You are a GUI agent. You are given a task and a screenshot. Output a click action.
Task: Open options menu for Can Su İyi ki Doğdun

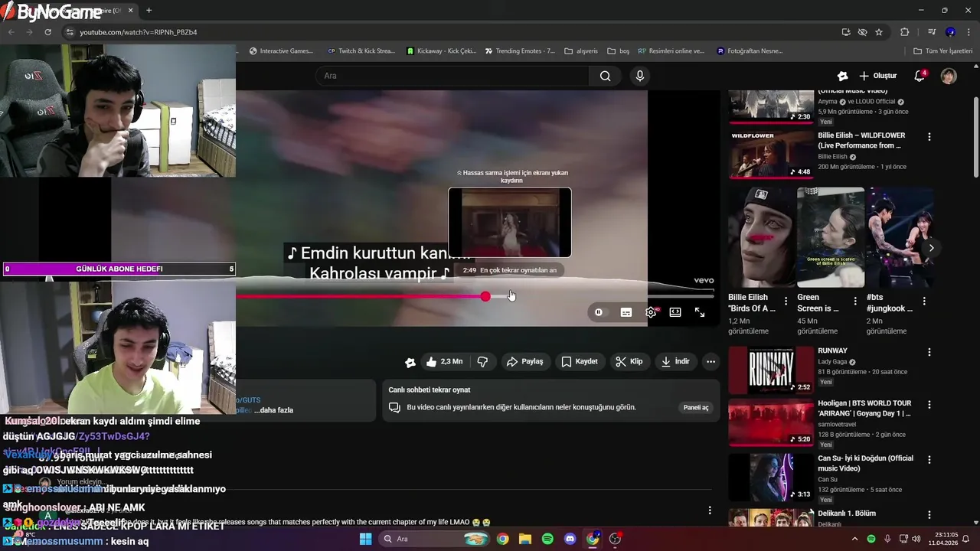(929, 460)
